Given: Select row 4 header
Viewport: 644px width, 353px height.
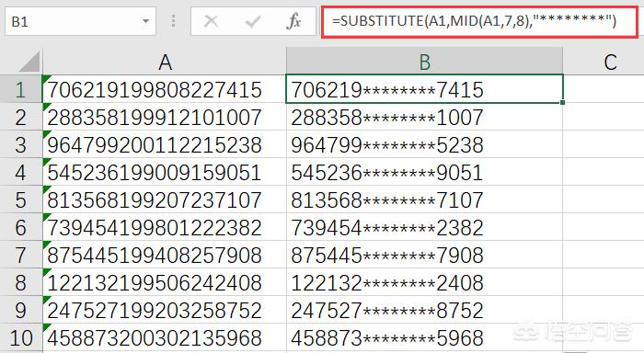Looking at the screenshot, I should tap(21, 173).
